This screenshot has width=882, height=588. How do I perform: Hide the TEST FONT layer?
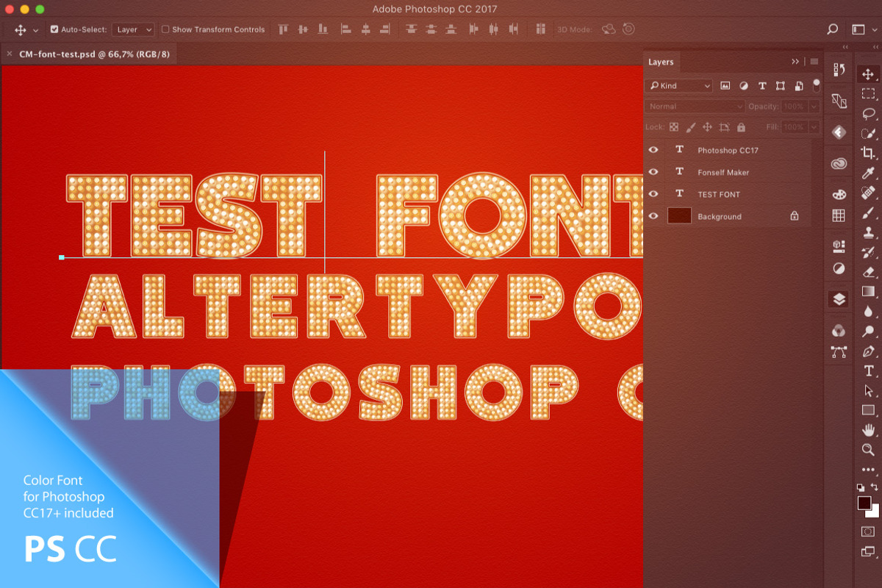653,194
